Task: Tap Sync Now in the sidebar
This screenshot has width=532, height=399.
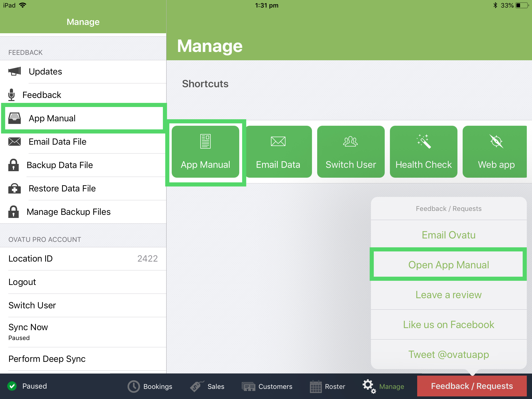Action: click(x=83, y=332)
